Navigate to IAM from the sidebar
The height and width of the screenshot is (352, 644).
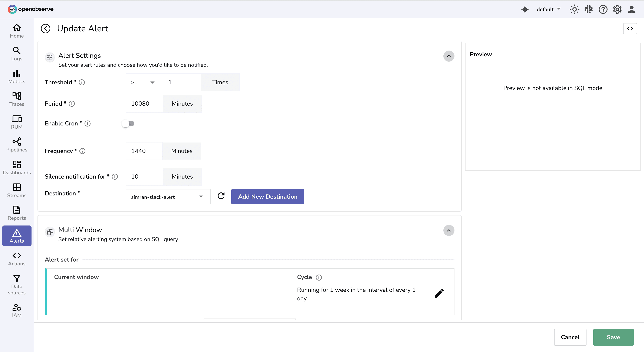click(16, 310)
